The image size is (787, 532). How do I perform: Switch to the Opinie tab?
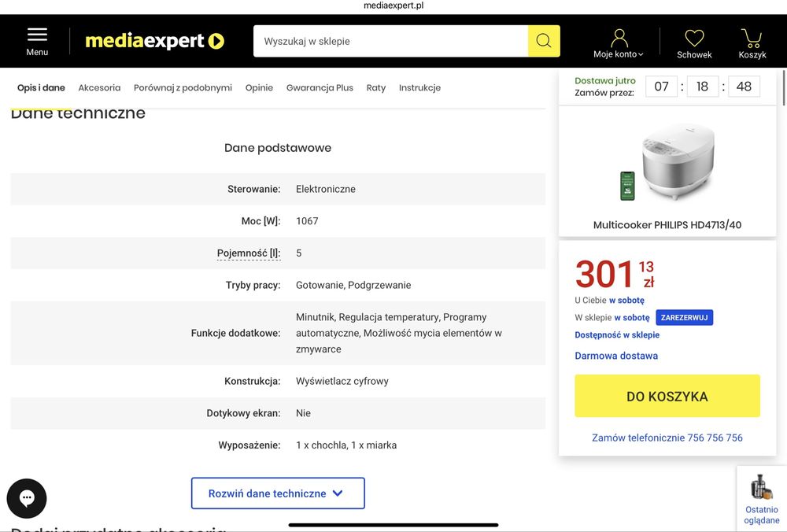[x=259, y=88]
